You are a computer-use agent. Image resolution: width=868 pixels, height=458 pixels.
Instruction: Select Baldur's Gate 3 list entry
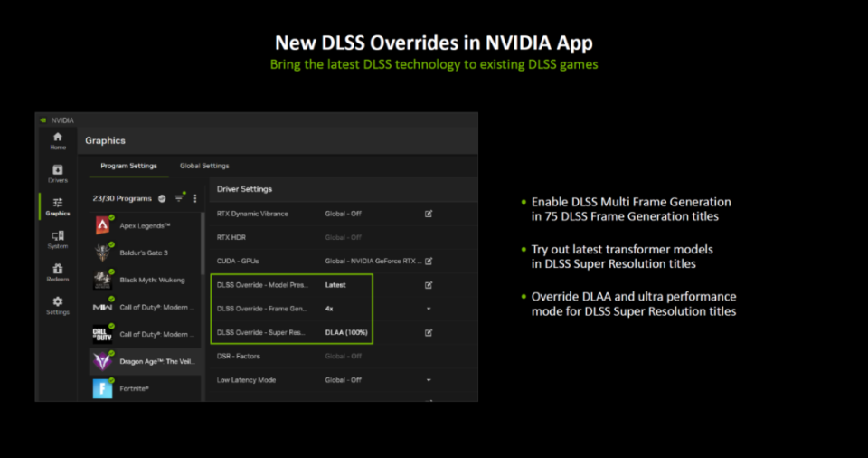pyautogui.click(x=145, y=253)
